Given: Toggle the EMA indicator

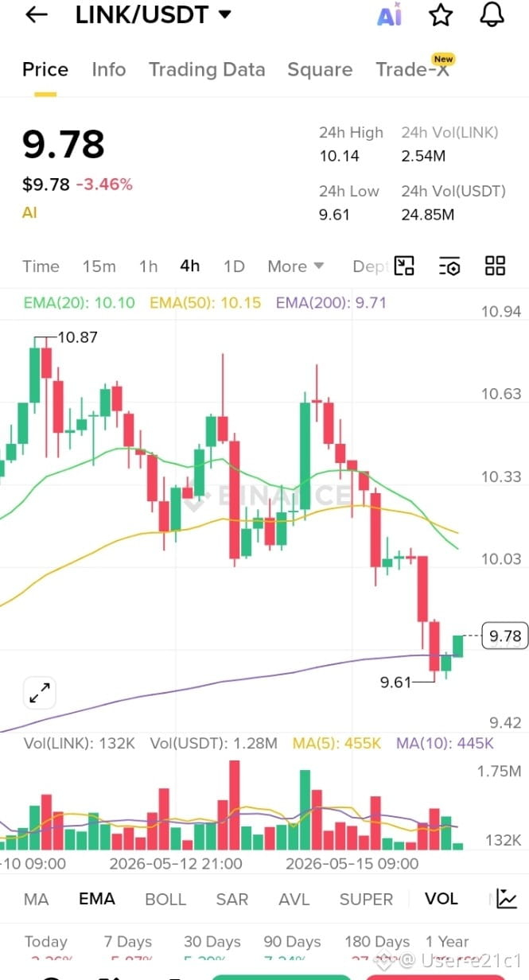Looking at the screenshot, I should (97, 900).
